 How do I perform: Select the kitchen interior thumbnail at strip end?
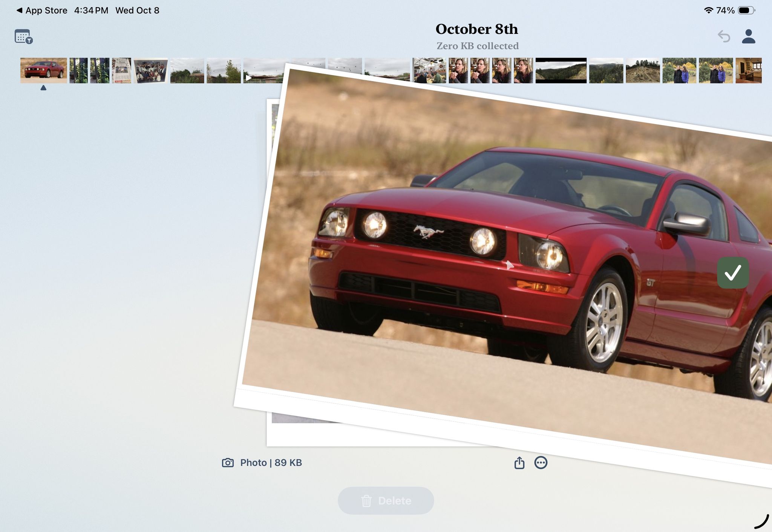748,70
